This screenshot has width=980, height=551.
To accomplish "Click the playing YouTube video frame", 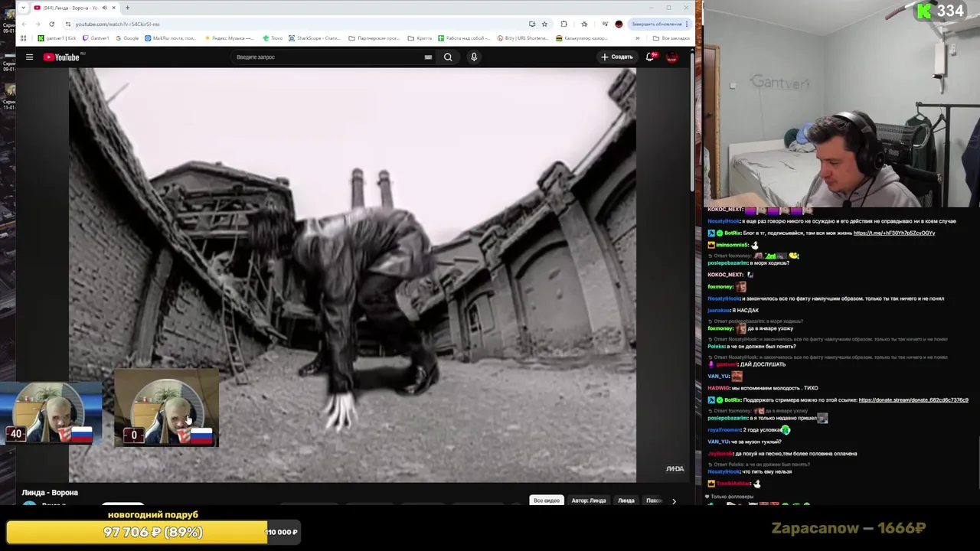I will coord(352,275).
